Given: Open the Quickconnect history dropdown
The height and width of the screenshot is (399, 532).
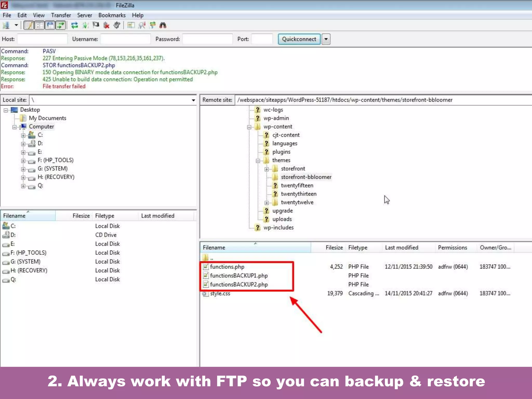Looking at the screenshot, I should coord(326,39).
